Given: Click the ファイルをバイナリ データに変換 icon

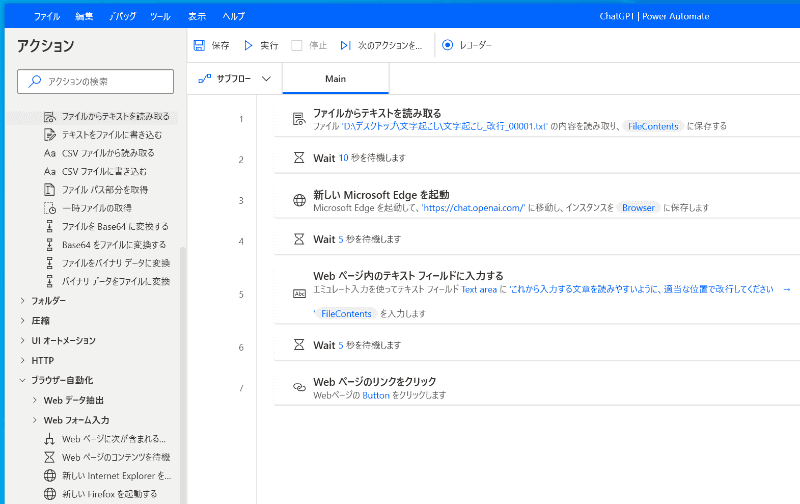Looking at the screenshot, I should click(x=49, y=263).
